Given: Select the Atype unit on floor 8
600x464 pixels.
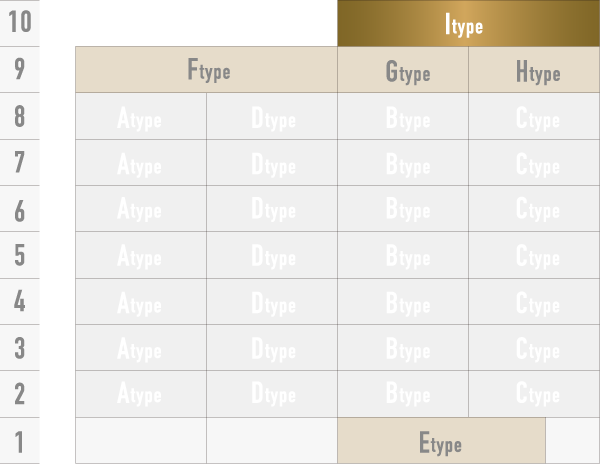Looking at the screenshot, I should point(140,117).
